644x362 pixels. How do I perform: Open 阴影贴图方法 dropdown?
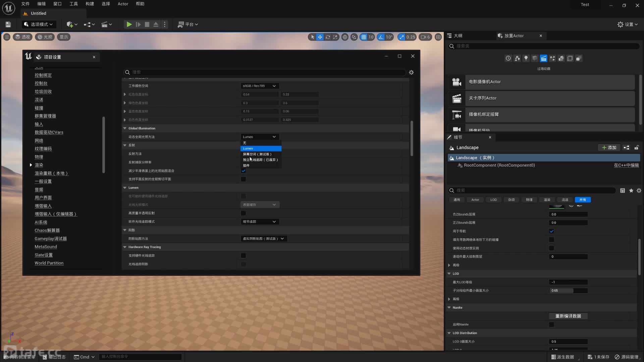(x=264, y=239)
